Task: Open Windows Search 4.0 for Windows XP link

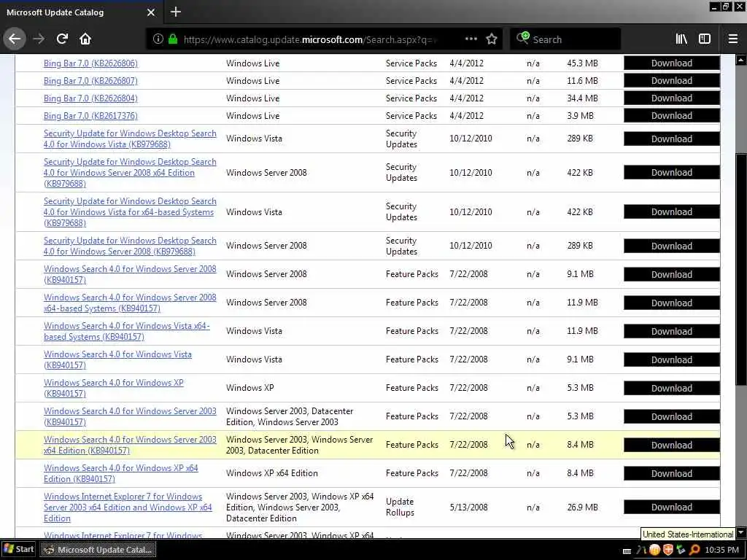Action: click(x=113, y=388)
